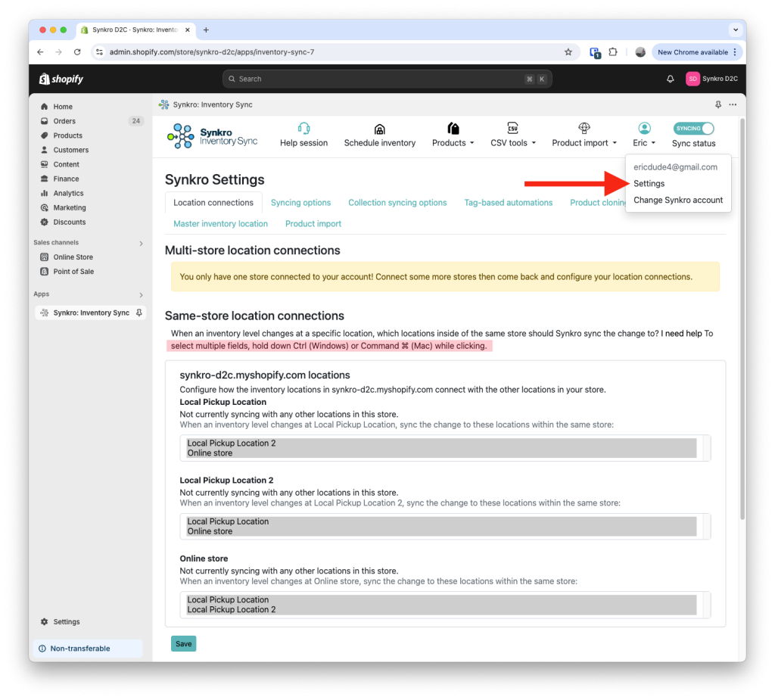This screenshot has width=775, height=700.
Task: Open the Master inventory location tab
Action: 220,224
